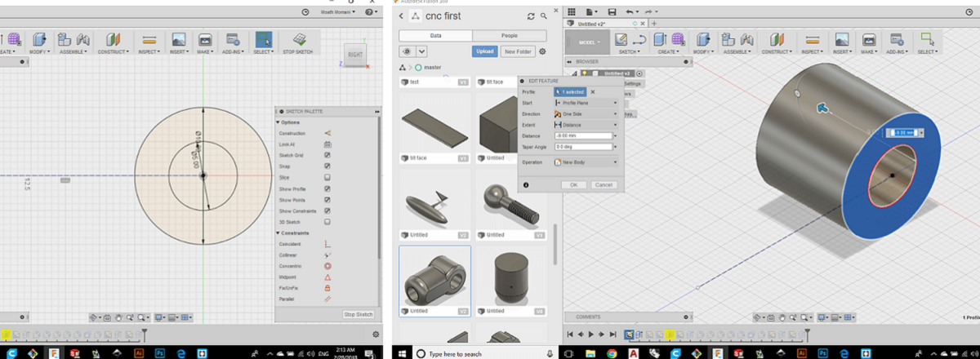Click the Extrude icon in right window toolbar
This screenshot has height=359, width=980.
[x=660, y=39]
